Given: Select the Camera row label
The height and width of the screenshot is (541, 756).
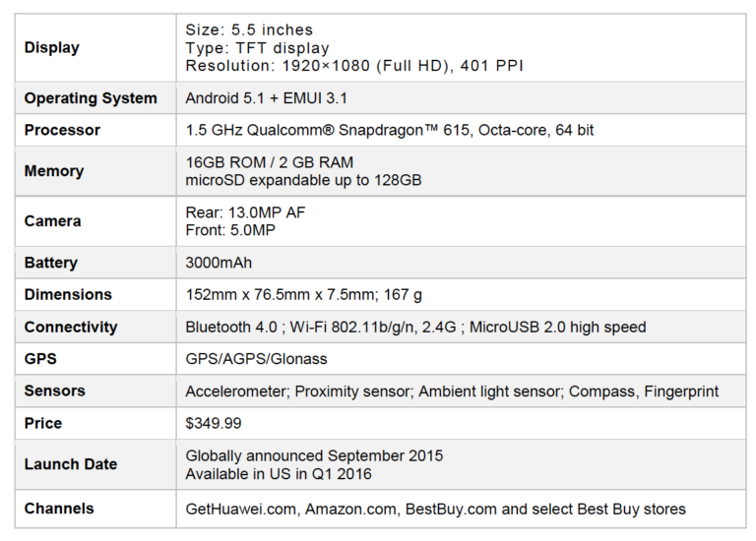Looking at the screenshot, I should [x=52, y=221].
